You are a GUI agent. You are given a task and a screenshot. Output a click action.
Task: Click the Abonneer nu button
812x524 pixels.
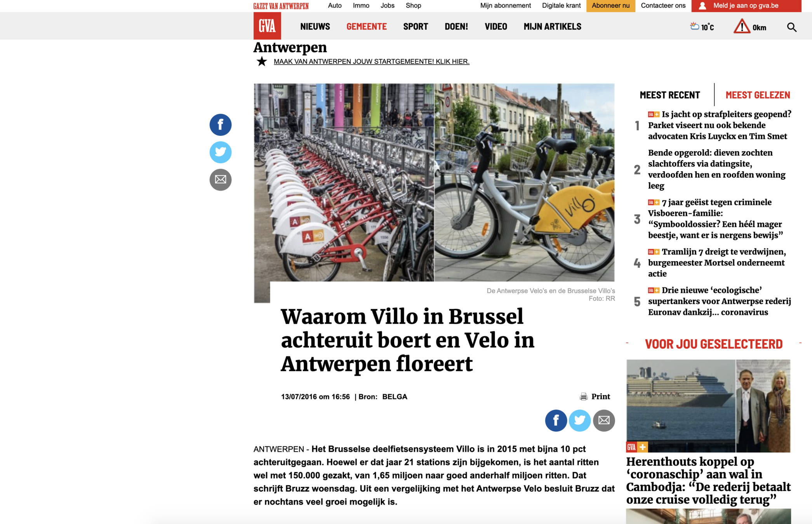(611, 6)
